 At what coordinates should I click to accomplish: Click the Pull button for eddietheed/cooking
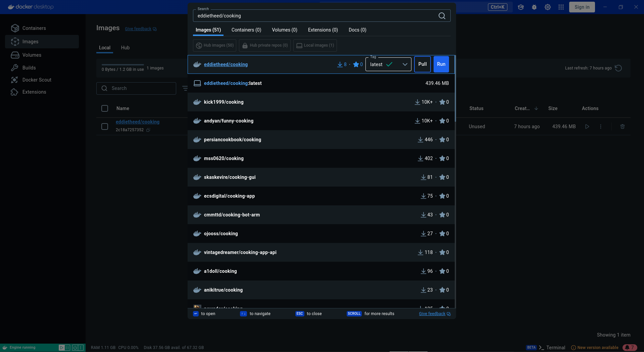423,64
